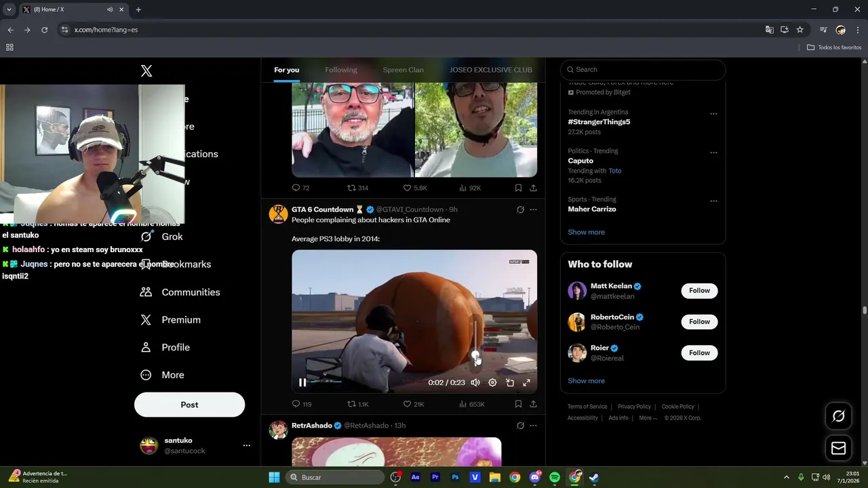Open Terms of Service link
Image resolution: width=868 pixels, height=488 pixels.
(587, 407)
